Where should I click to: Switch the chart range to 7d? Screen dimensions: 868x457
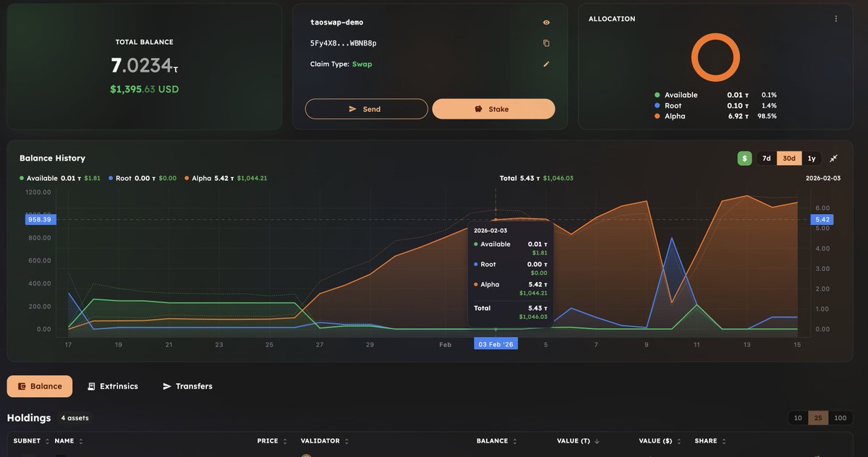pyautogui.click(x=766, y=158)
